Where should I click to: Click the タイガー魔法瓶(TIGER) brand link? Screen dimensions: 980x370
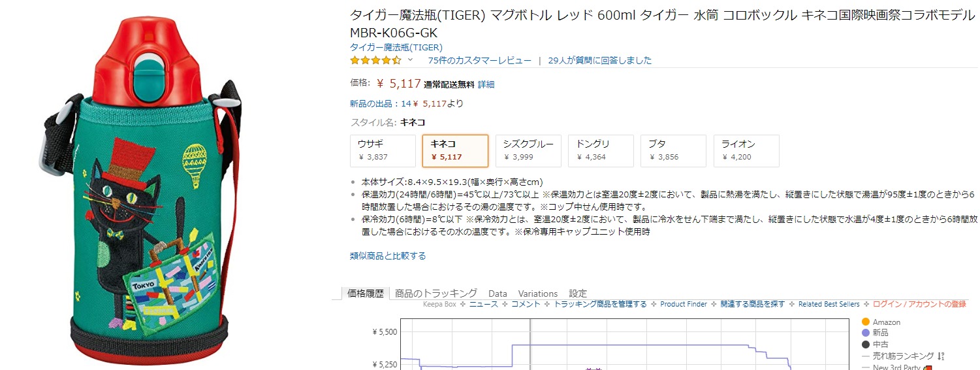click(x=396, y=47)
